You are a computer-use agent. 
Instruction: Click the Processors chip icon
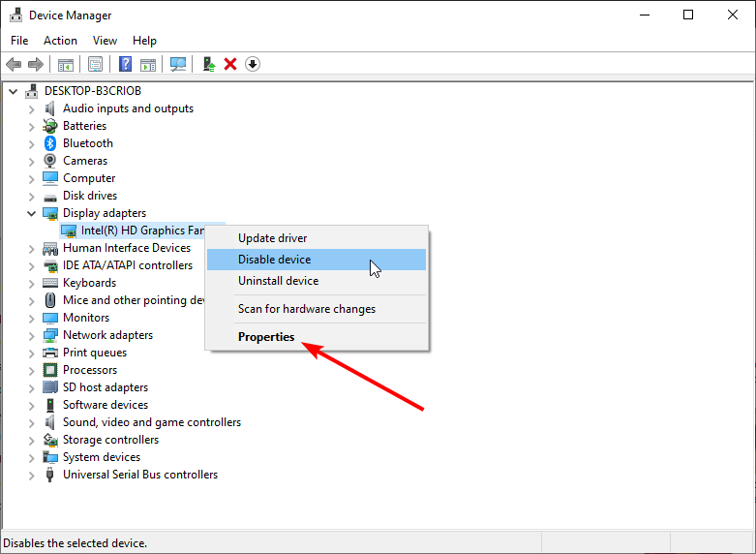pos(50,370)
